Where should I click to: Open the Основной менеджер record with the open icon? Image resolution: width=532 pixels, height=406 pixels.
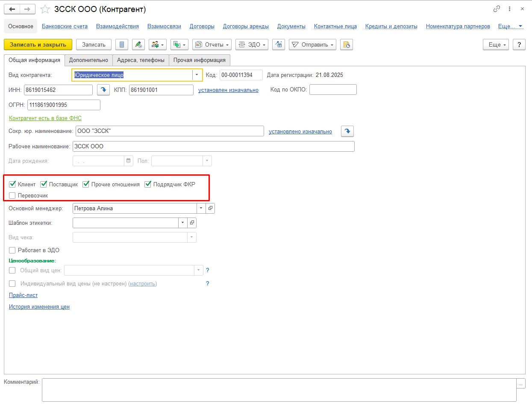pyautogui.click(x=210, y=209)
